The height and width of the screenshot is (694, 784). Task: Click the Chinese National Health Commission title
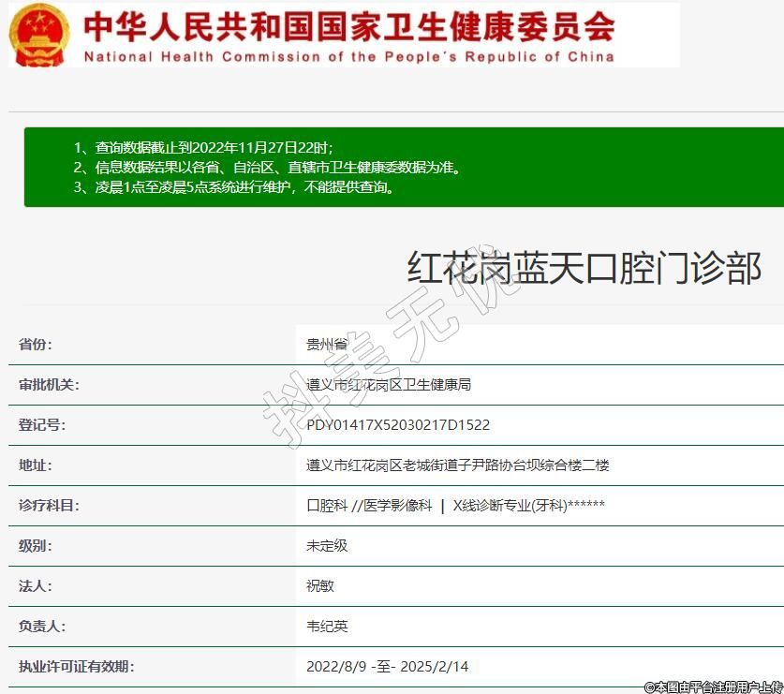(348, 25)
